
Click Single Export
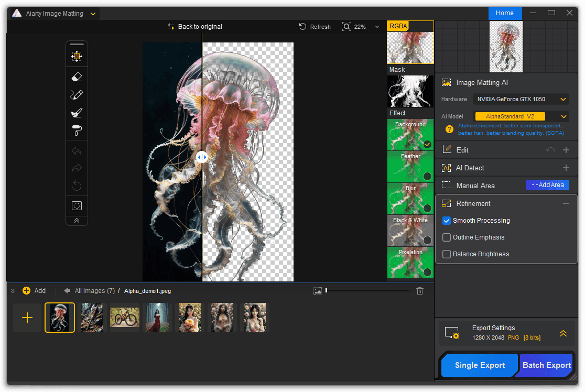[x=480, y=365]
